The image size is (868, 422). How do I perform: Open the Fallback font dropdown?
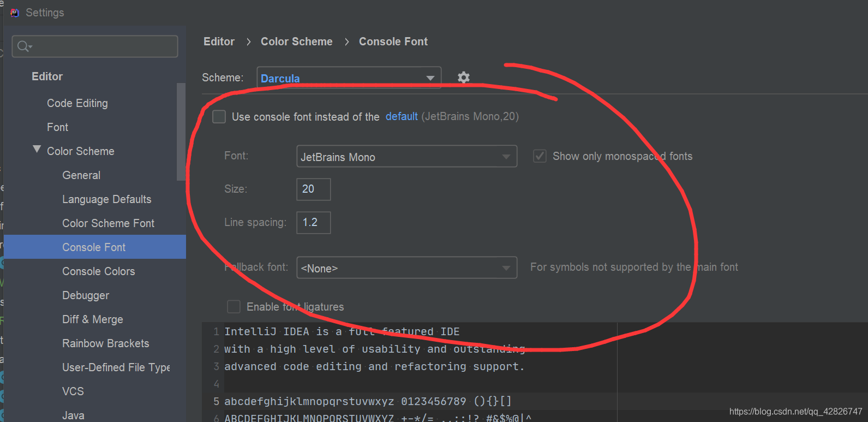(x=406, y=268)
